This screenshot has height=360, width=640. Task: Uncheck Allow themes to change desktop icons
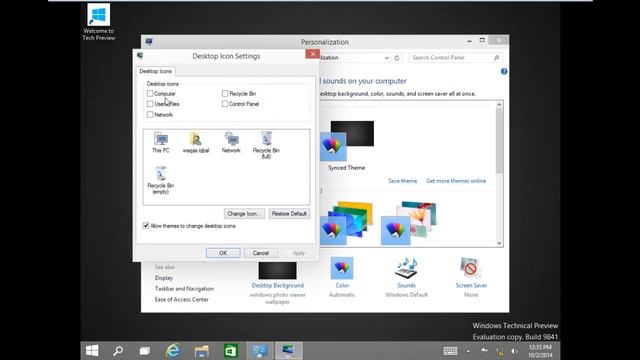[x=146, y=226]
